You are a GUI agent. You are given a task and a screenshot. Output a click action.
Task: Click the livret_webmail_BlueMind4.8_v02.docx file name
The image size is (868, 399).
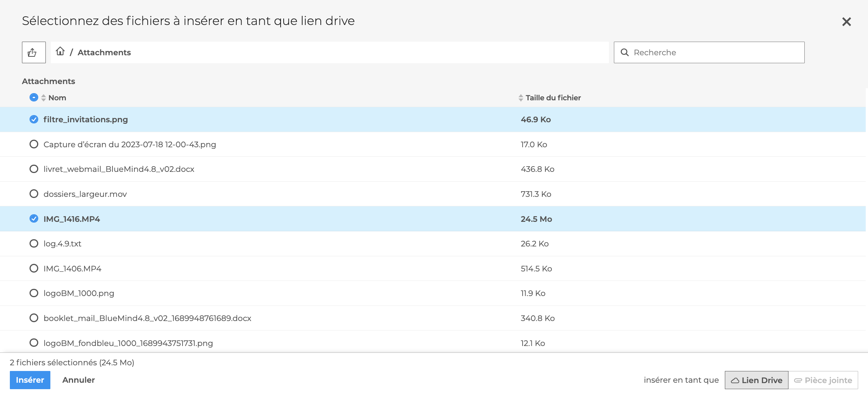point(119,169)
